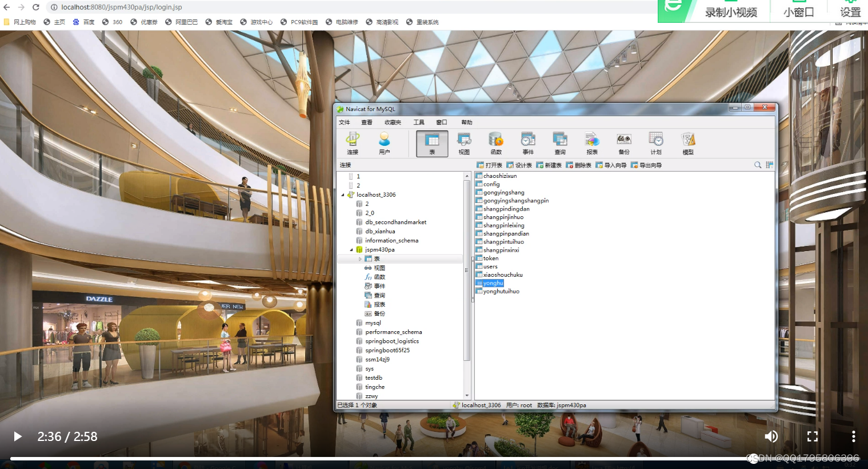Select the ssm14zj9 database
The height and width of the screenshot is (469, 868).
click(x=377, y=360)
